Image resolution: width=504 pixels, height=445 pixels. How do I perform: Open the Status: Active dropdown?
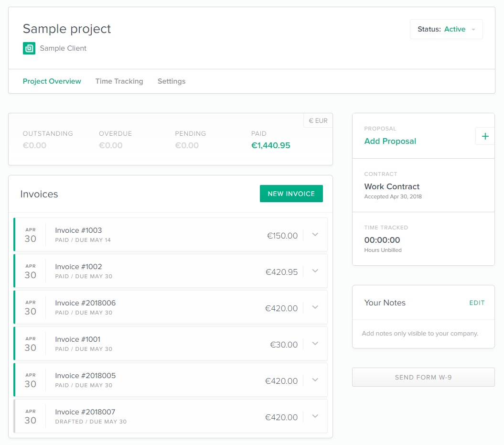[446, 29]
